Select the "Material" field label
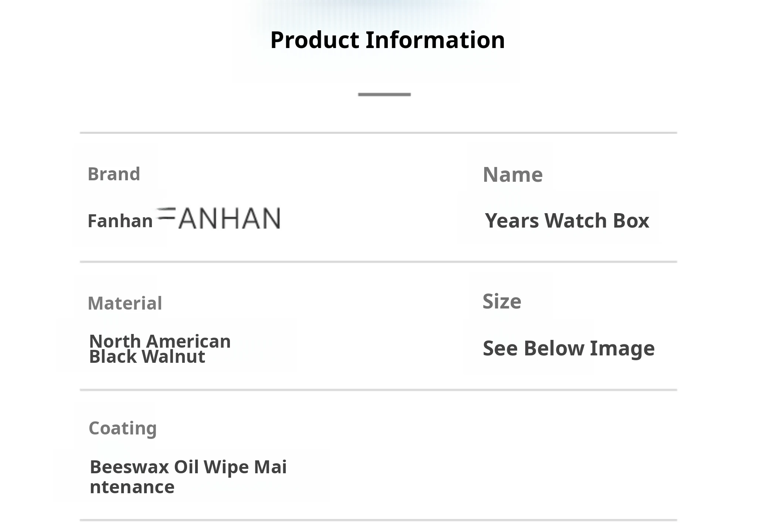This screenshot has height=532, width=757. pos(125,303)
